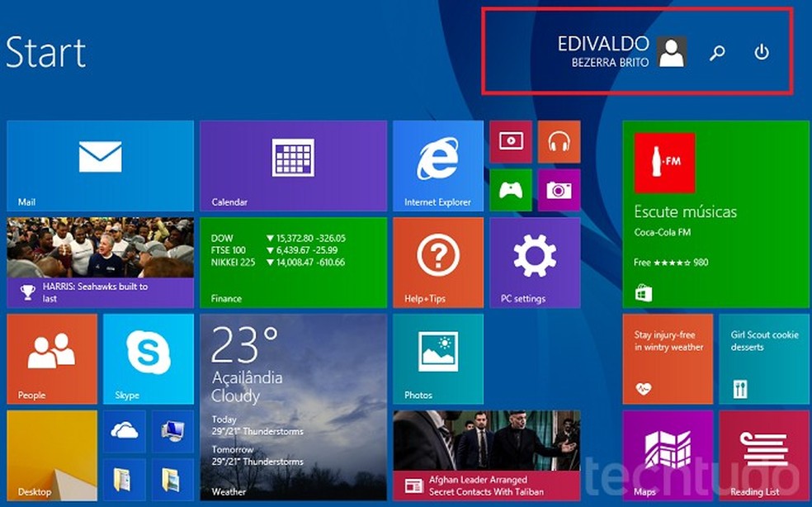The width and height of the screenshot is (812, 507).
Task: Open the Xbox Games tile
Action: (511, 190)
